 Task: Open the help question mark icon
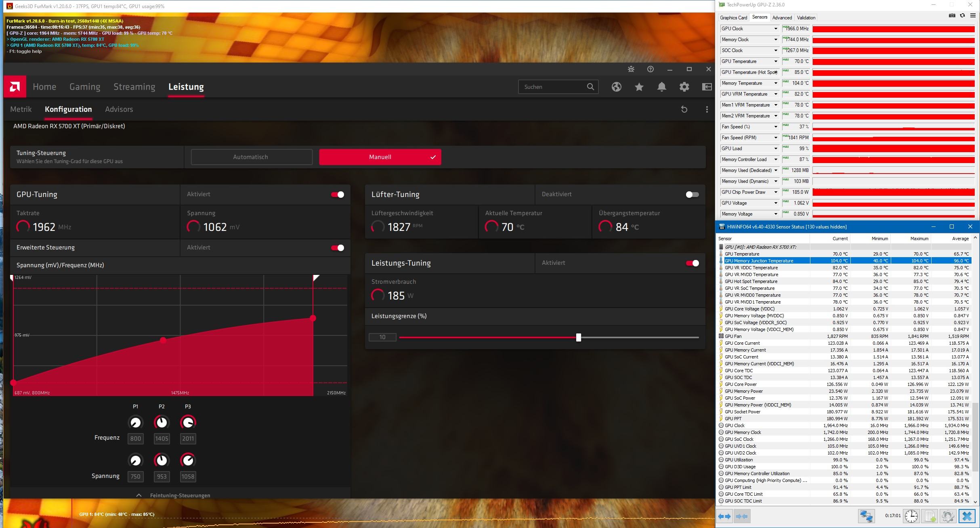tap(651, 69)
